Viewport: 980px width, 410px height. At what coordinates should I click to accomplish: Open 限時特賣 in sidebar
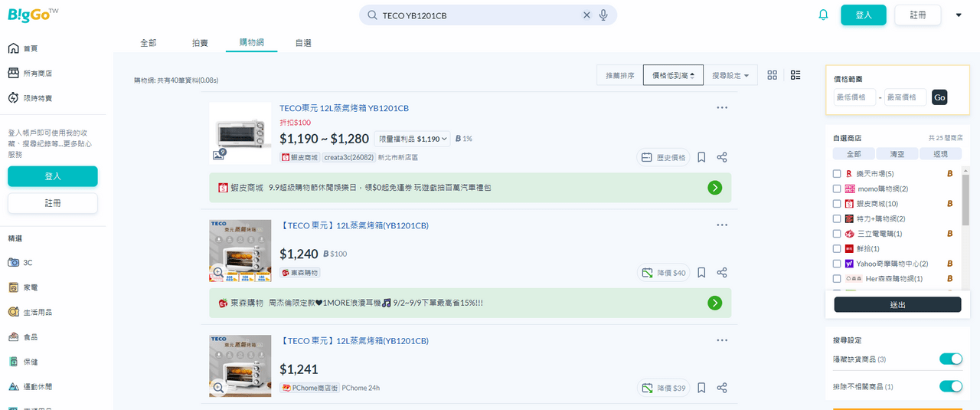point(30,98)
